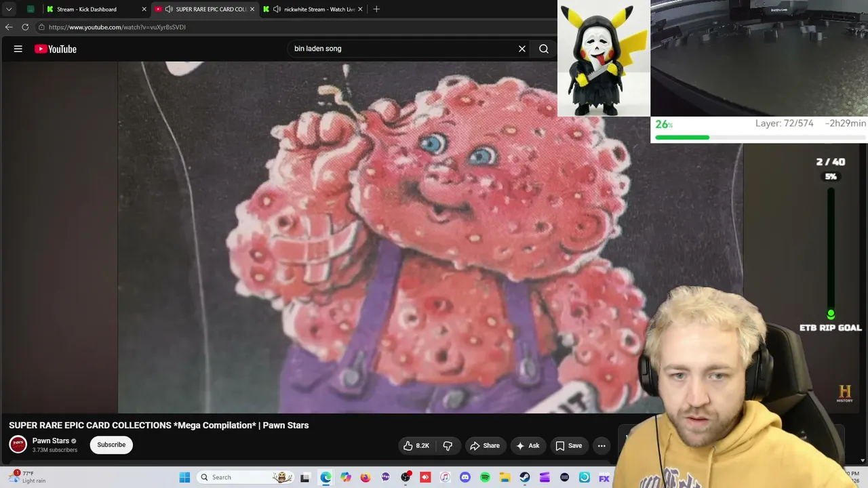The image size is (868, 488).
Task: Focus the 'bin laden song' search field
Action: click(402, 49)
